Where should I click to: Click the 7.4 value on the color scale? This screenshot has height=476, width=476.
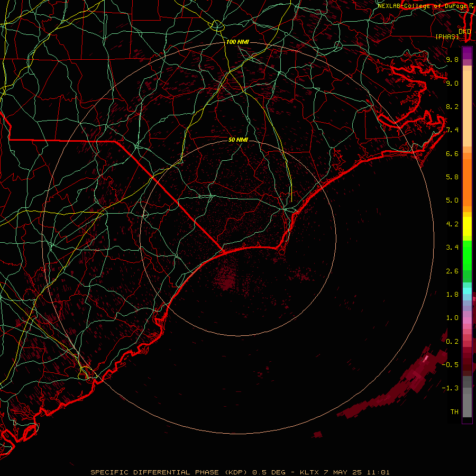[x=452, y=130]
